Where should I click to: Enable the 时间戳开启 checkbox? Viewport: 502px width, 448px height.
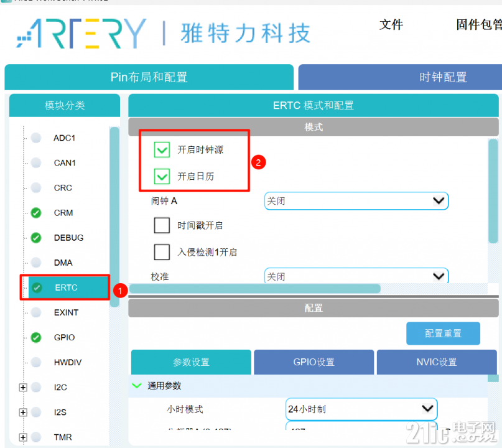pyautogui.click(x=162, y=225)
